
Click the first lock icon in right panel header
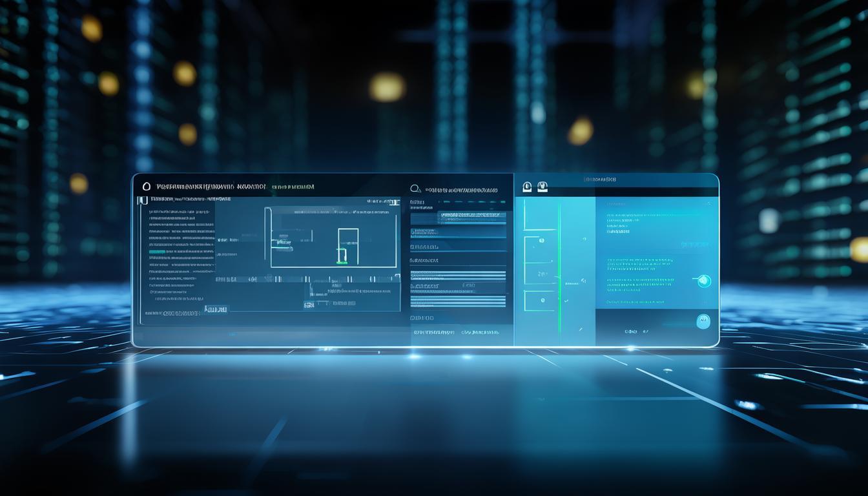click(x=527, y=187)
